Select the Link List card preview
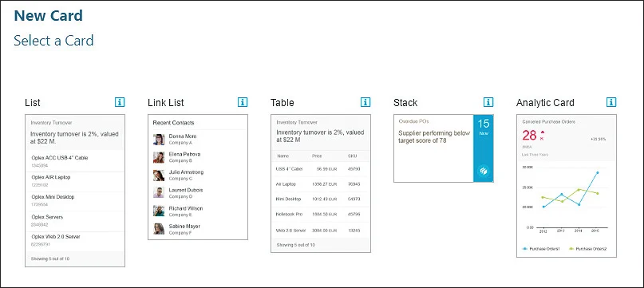 click(198, 177)
